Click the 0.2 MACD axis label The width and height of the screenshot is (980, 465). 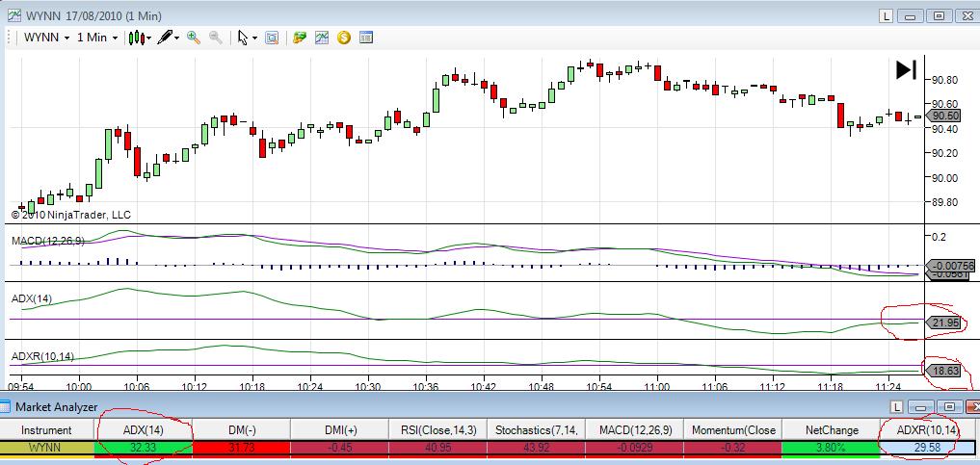(939, 237)
